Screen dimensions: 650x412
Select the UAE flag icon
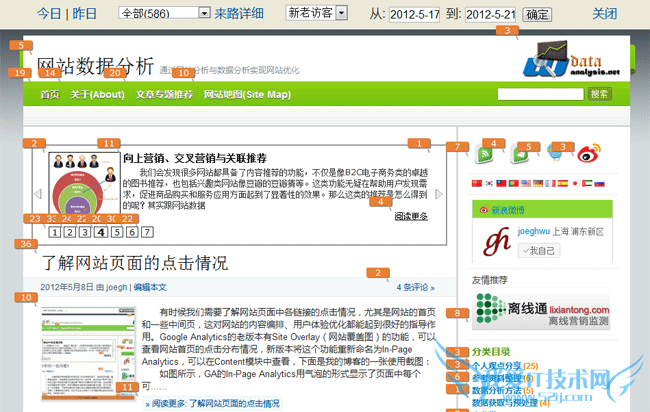coord(587,183)
